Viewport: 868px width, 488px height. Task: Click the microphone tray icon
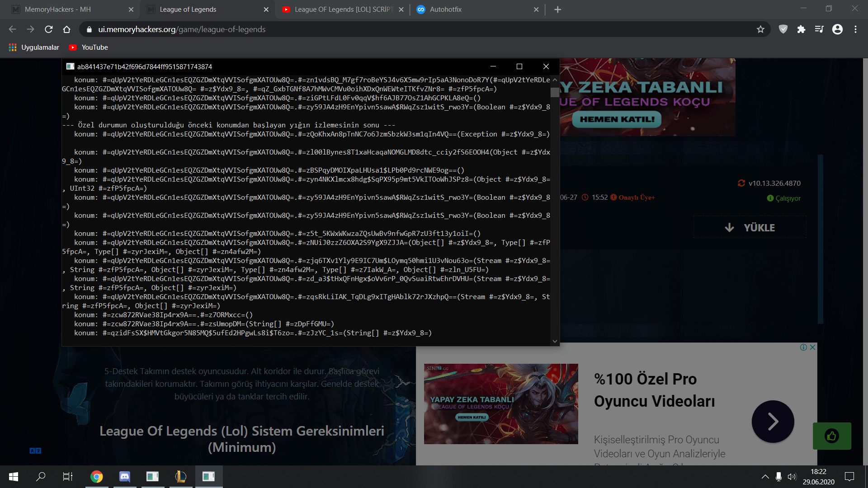coord(778,477)
